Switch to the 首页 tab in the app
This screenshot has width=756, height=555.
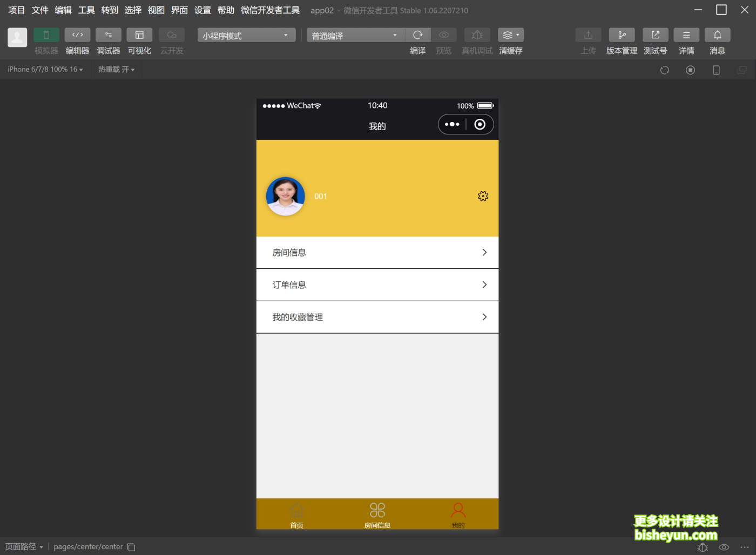(x=296, y=515)
